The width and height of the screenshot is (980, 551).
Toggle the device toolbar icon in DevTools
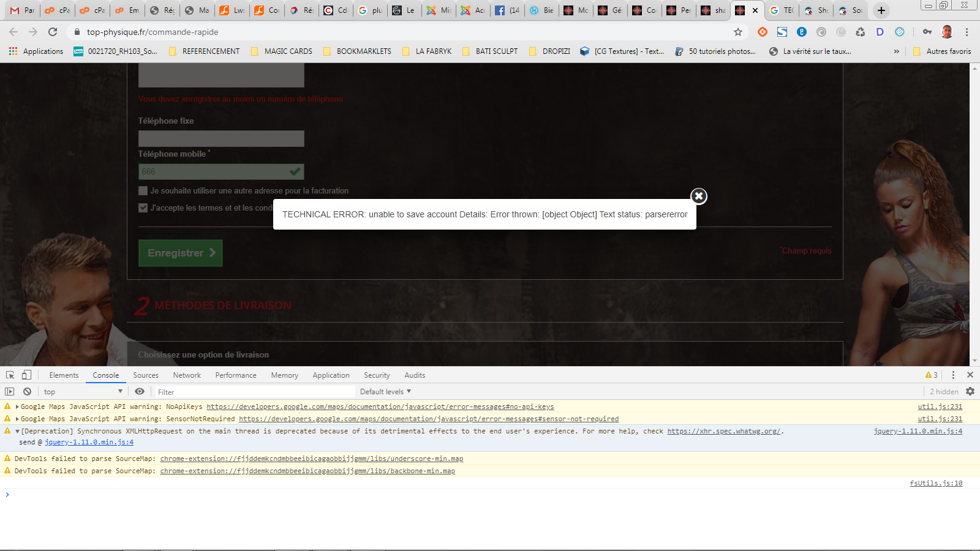pos(26,375)
